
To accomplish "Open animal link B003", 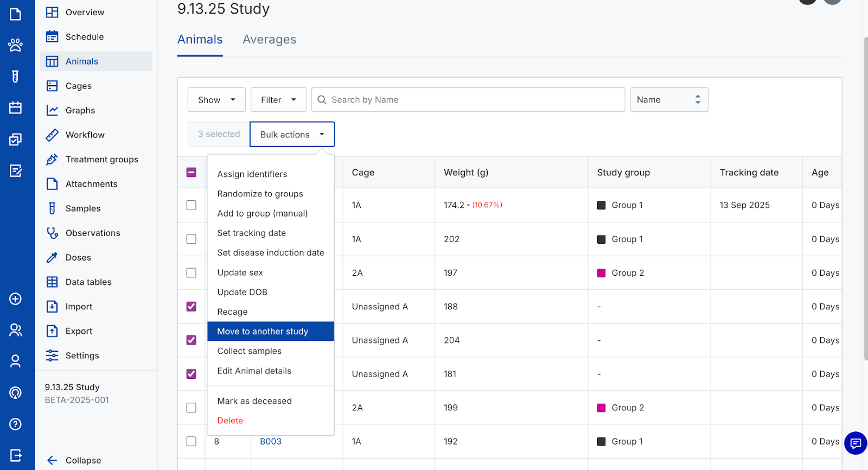I will click(x=270, y=442).
